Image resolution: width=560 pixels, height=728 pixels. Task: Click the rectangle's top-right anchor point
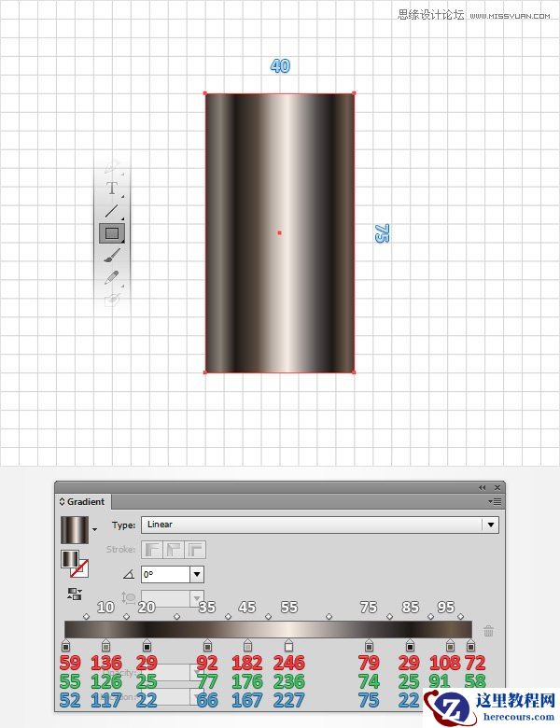point(354,93)
